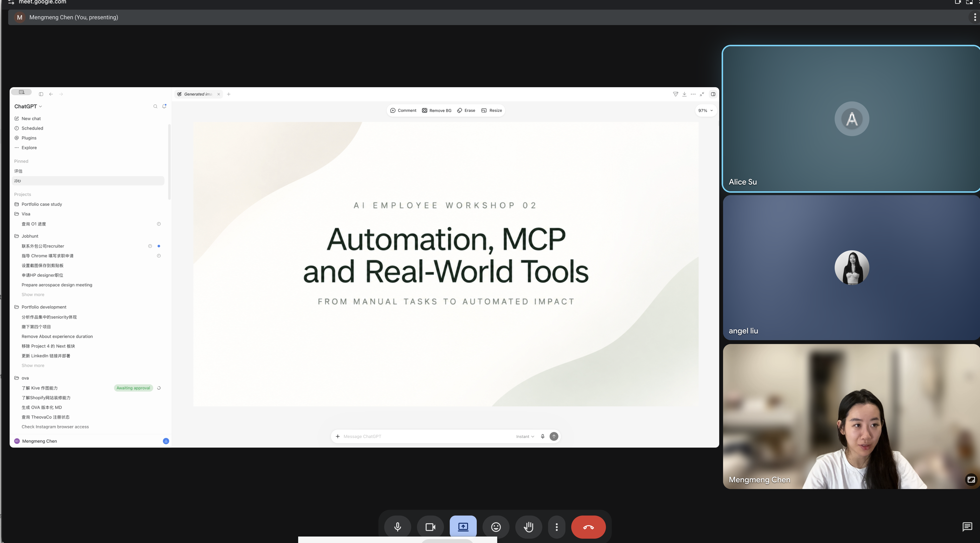Click the Awaiting approval badge
The height and width of the screenshot is (543, 980).
(133, 388)
